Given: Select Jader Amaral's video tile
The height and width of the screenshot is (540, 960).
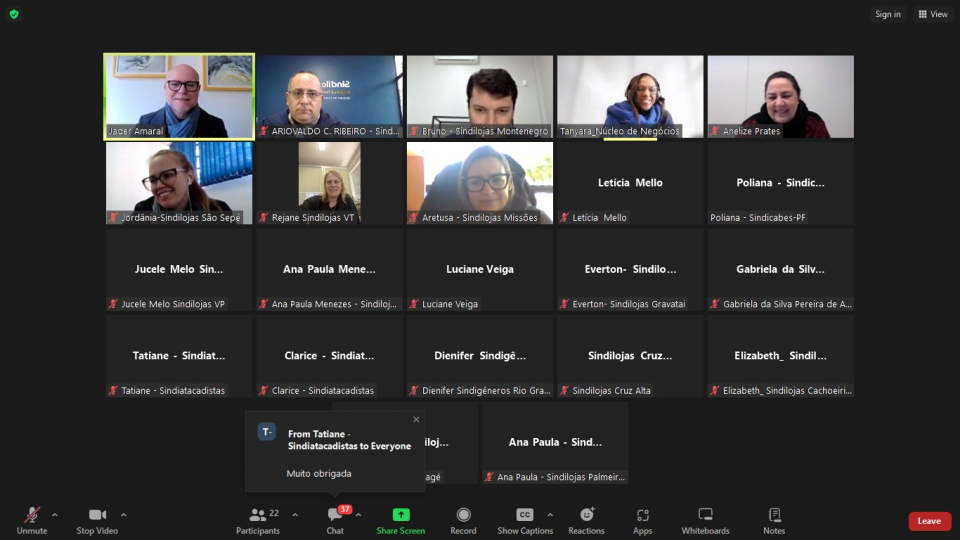Looking at the screenshot, I should click(x=180, y=96).
